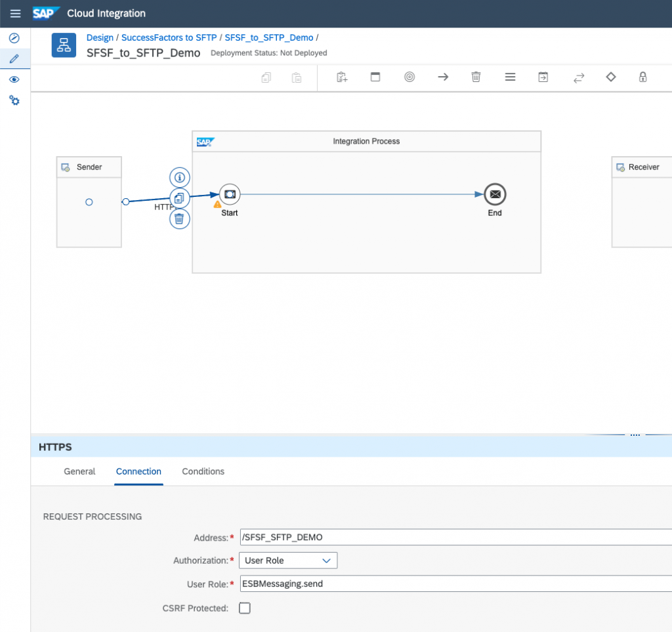This screenshot has height=632, width=672.
Task: Enable the CSRF Protected checkbox
Action: [x=245, y=608]
